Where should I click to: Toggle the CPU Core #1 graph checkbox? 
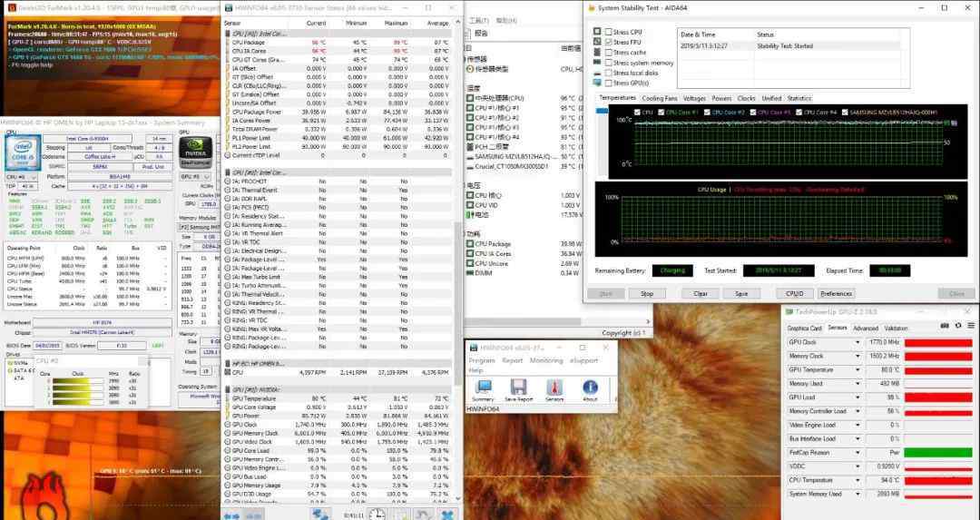click(x=661, y=113)
